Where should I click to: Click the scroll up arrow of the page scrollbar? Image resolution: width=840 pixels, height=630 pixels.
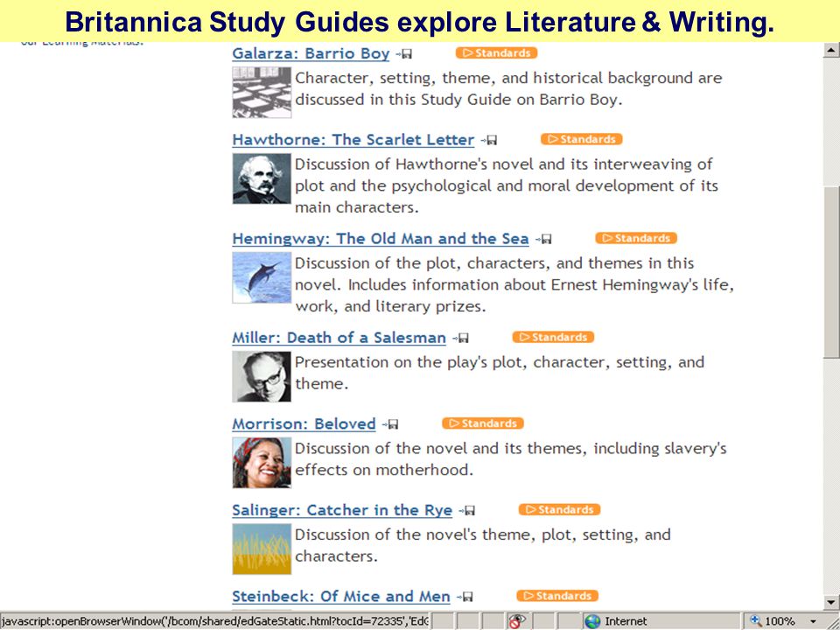click(x=831, y=50)
